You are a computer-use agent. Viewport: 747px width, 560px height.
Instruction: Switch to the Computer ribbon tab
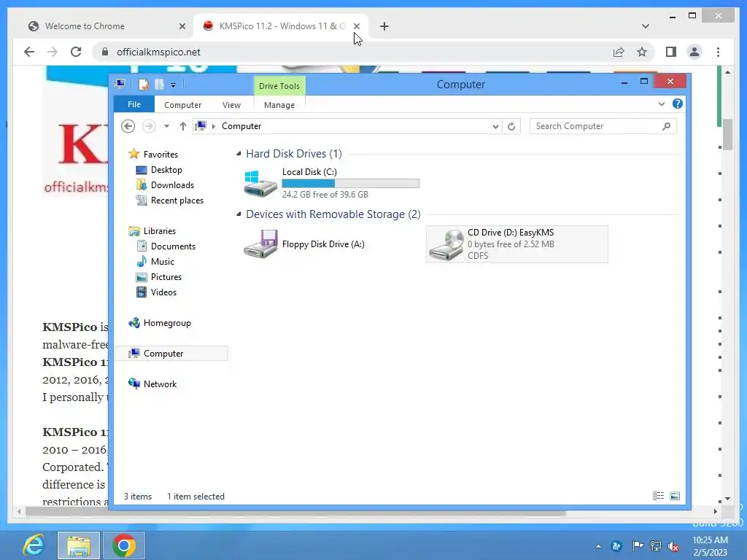(x=182, y=105)
